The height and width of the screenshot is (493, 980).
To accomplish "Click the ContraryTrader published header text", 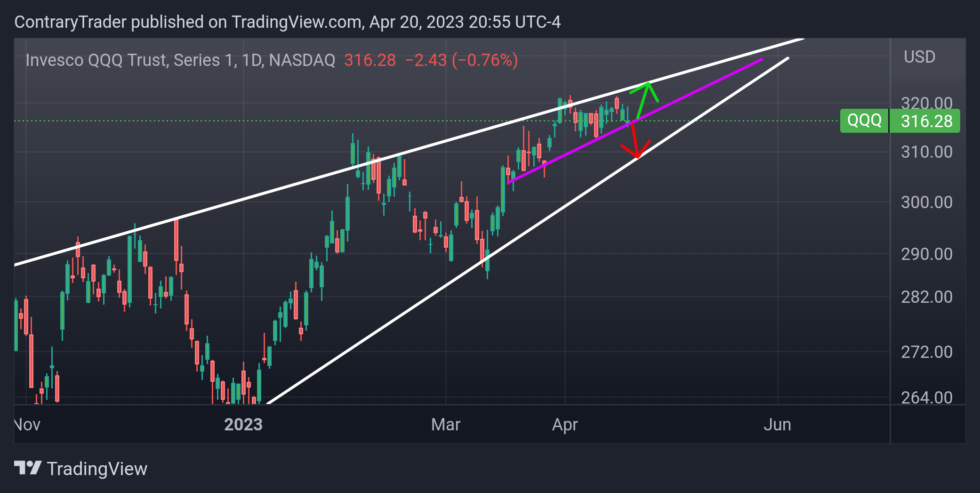I will click(x=288, y=22).
